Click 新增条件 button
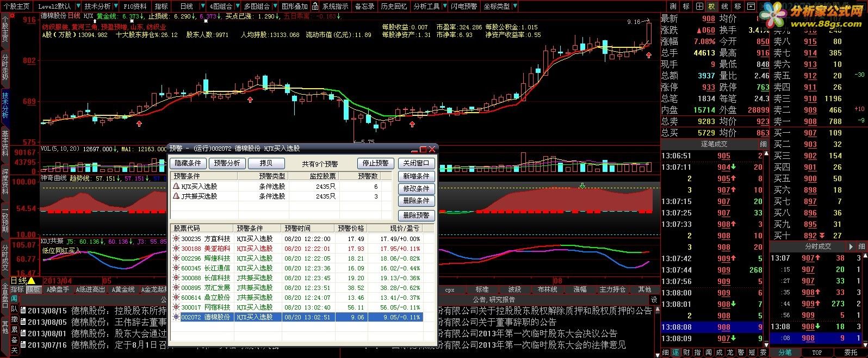 pos(416,176)
